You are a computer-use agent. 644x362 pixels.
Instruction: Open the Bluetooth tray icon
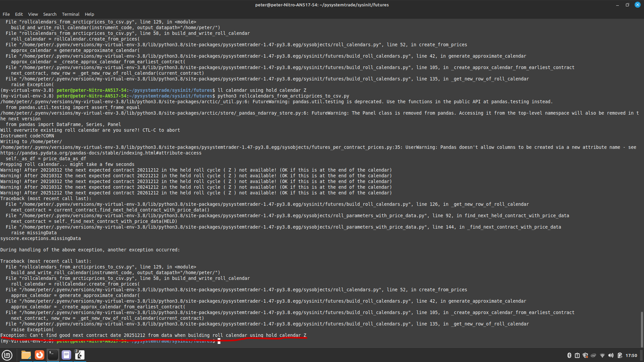pos(569,355)
